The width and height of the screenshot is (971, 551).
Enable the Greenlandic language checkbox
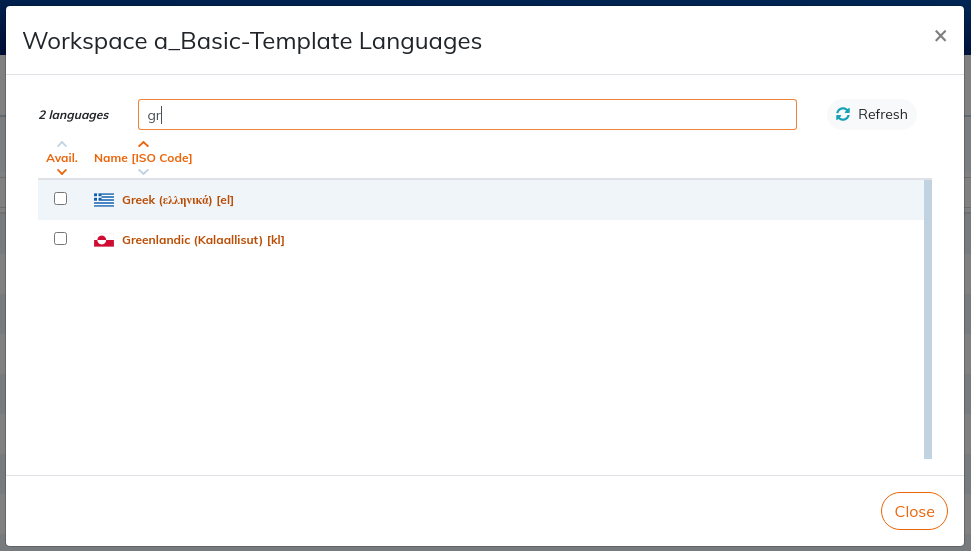tap(60, 238)
